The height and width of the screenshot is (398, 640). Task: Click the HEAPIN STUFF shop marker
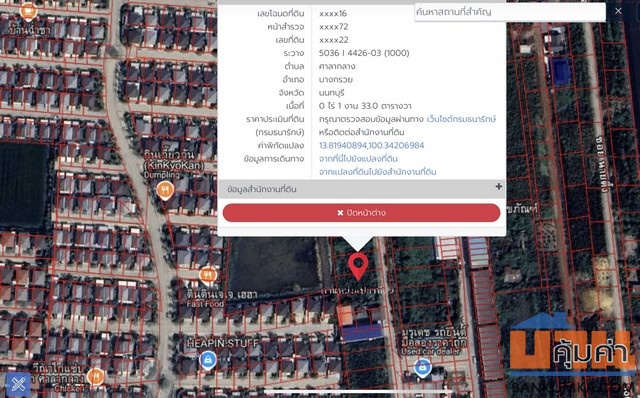click(208, 360)
